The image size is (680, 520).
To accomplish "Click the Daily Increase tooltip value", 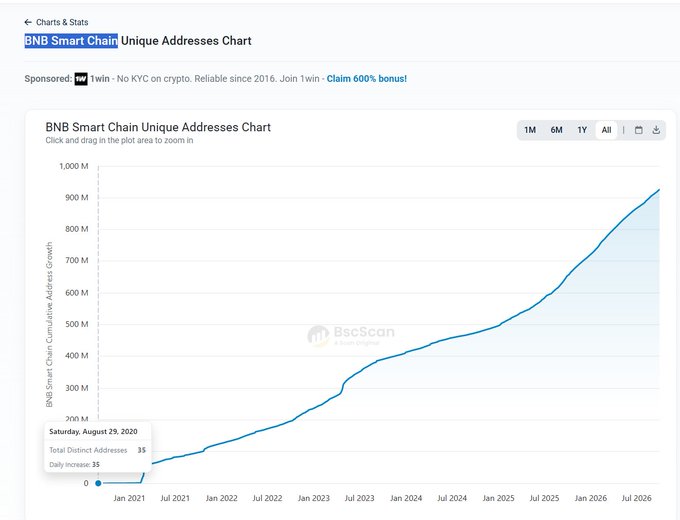I will coord(96,464).
